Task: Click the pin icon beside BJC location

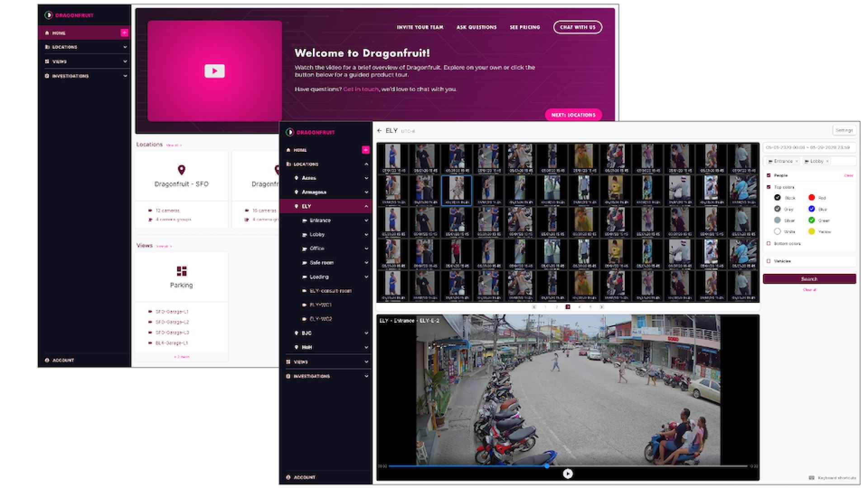Action: (297, 333)
